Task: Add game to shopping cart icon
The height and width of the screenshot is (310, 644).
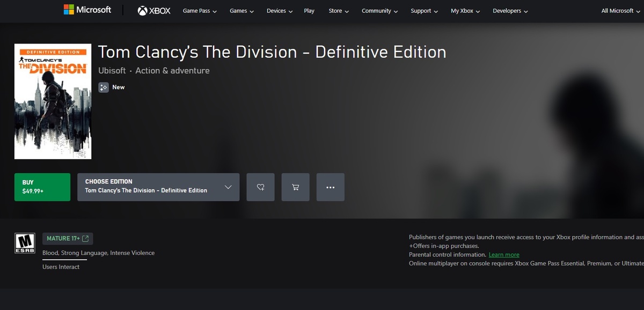Action: point(295,187)
